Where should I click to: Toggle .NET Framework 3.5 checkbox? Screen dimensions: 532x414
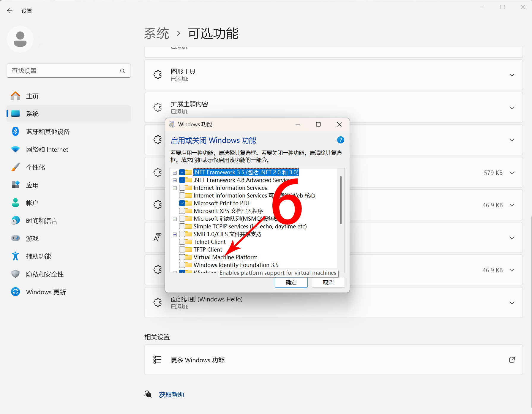[182, 172]
